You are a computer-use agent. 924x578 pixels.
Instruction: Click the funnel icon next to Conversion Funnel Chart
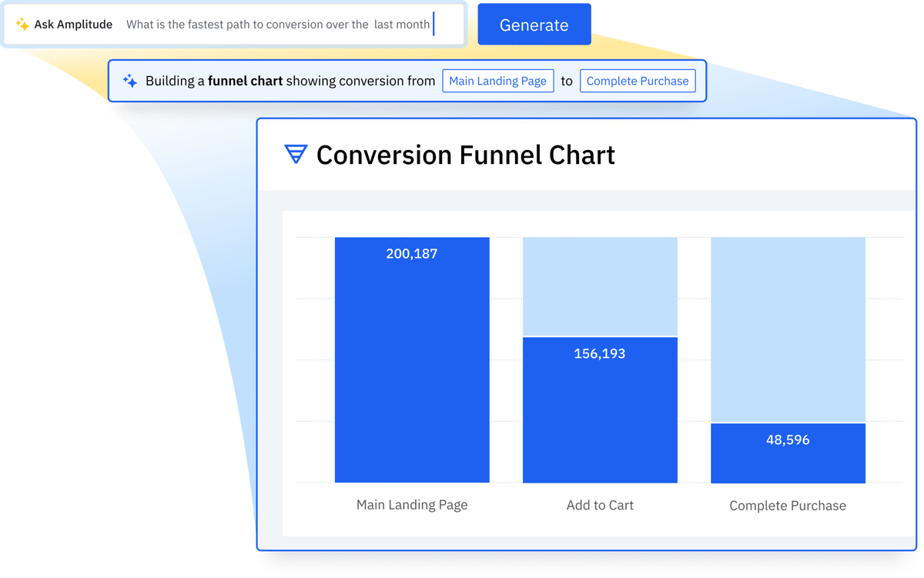tap(296, 154)
